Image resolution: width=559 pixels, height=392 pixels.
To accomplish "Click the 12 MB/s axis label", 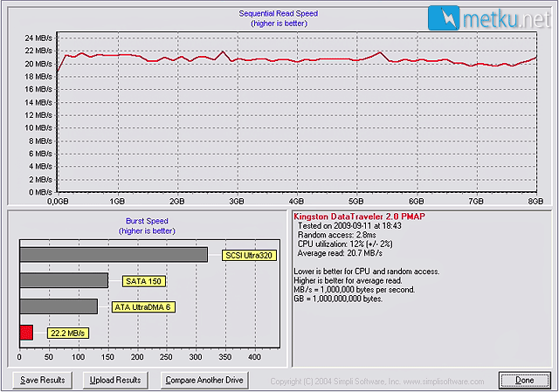I will click(38, 115).
